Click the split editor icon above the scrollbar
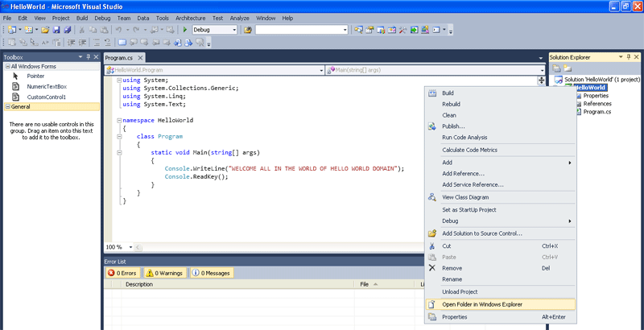The height and width of the screenshot is (330, 644). pyautogui.click(x=541, y=80)
